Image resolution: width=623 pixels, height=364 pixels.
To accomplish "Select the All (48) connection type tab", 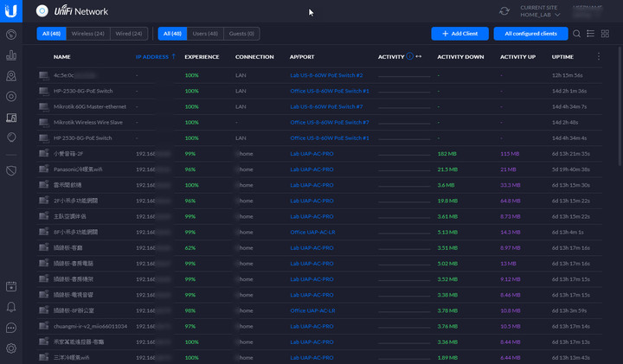I will pos(51,34).
